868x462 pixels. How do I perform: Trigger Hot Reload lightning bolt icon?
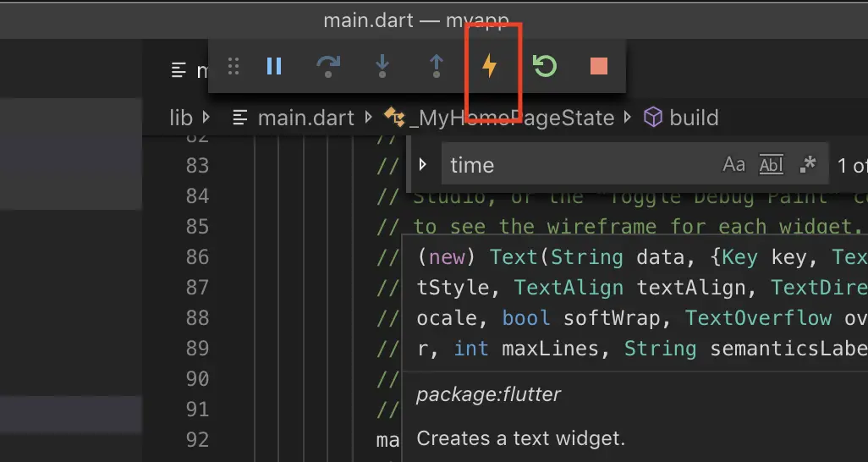pos(489,67)
